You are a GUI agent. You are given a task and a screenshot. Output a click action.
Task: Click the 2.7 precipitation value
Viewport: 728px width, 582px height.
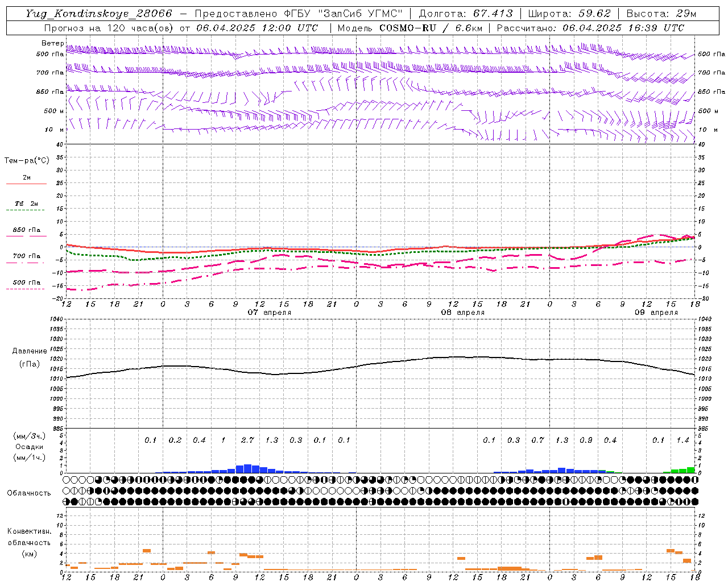pyautogui.click(x=247, y=440)
